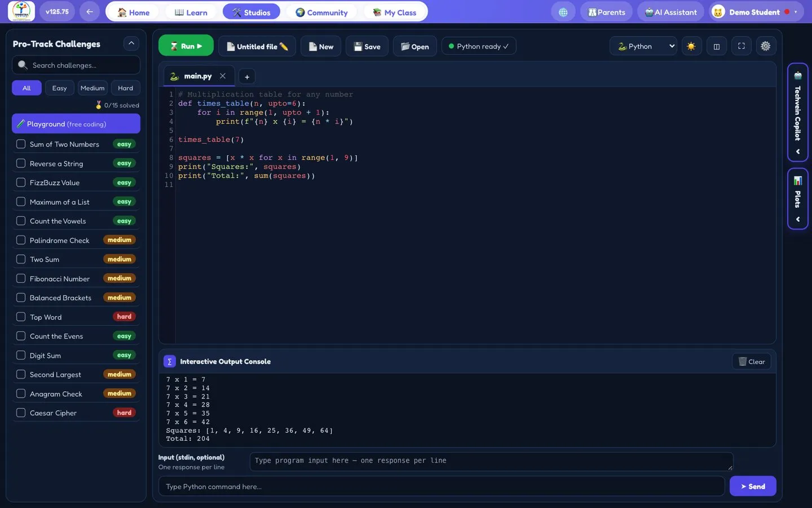
Task: Open editor settings gear
Action: [x=765, y=46]
